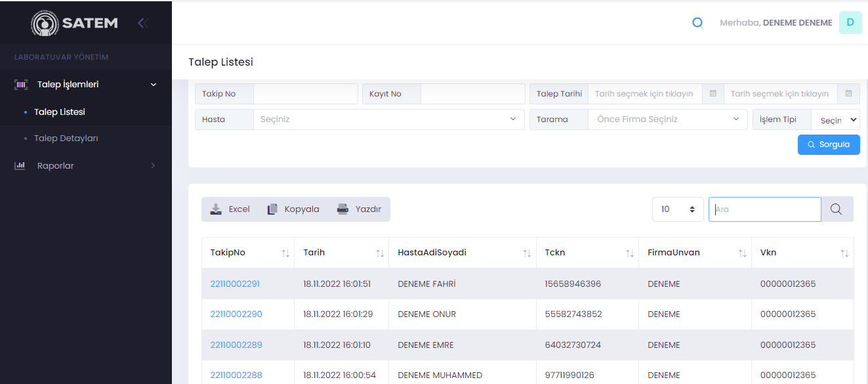Open calendar icon for end Talep Tarihi

(x=848, y=94)
